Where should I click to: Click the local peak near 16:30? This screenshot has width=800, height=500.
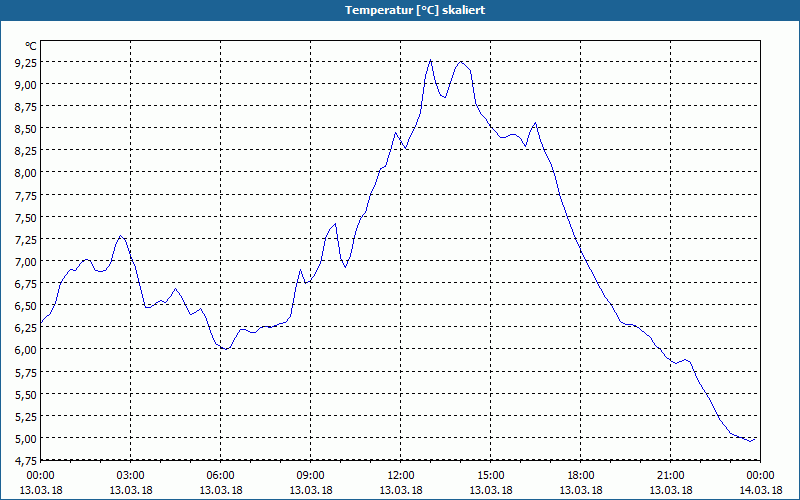coord(535,122)
